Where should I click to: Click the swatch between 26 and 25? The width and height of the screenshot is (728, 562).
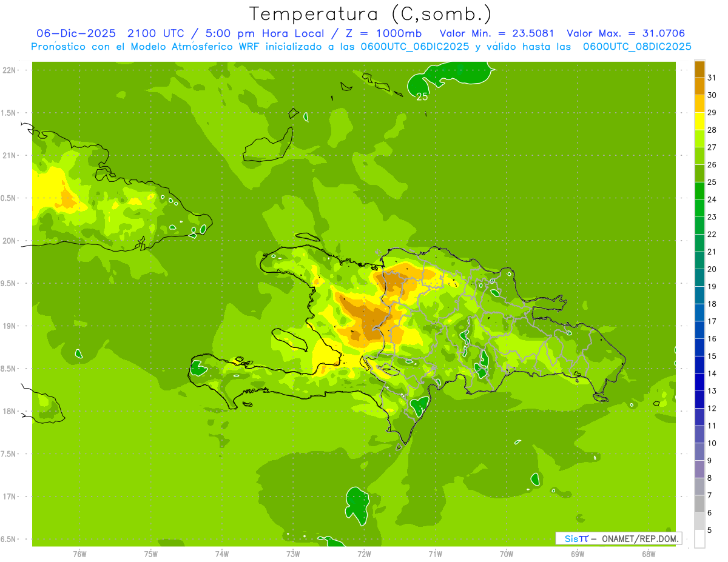(699, 174)
